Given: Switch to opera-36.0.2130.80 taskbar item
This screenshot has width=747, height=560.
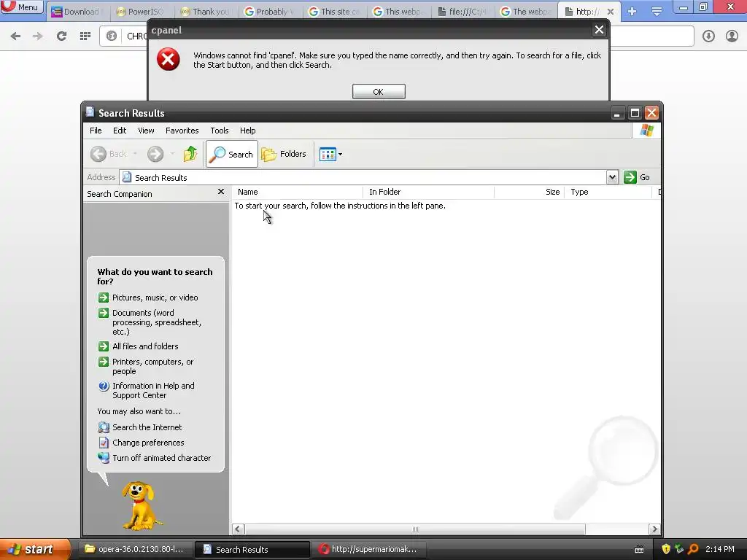Looking at the screenshot, I should [135, 549].
